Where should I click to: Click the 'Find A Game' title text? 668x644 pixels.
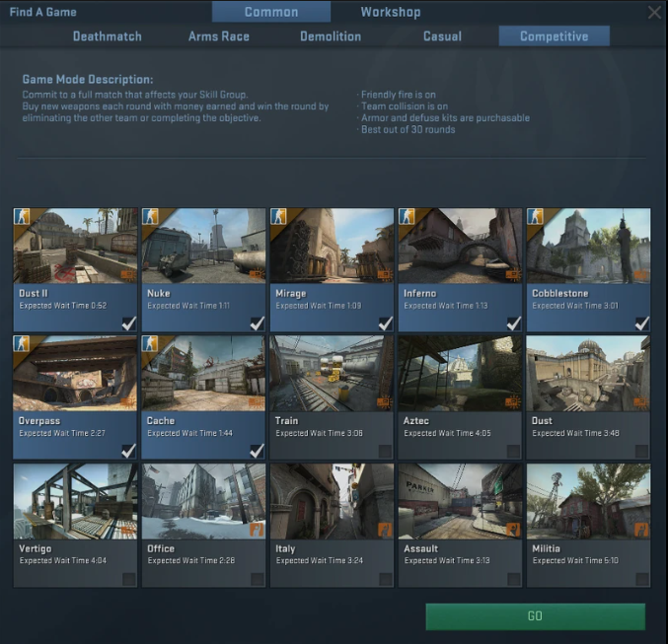[x=43, y=12]
